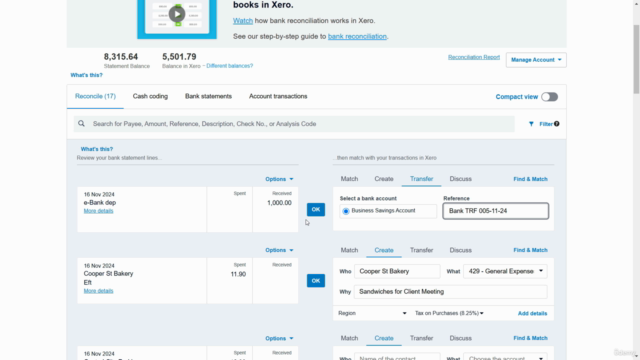
Task: Click the Reference field Bank TRF 005-11-24
Action: point(496,211)
